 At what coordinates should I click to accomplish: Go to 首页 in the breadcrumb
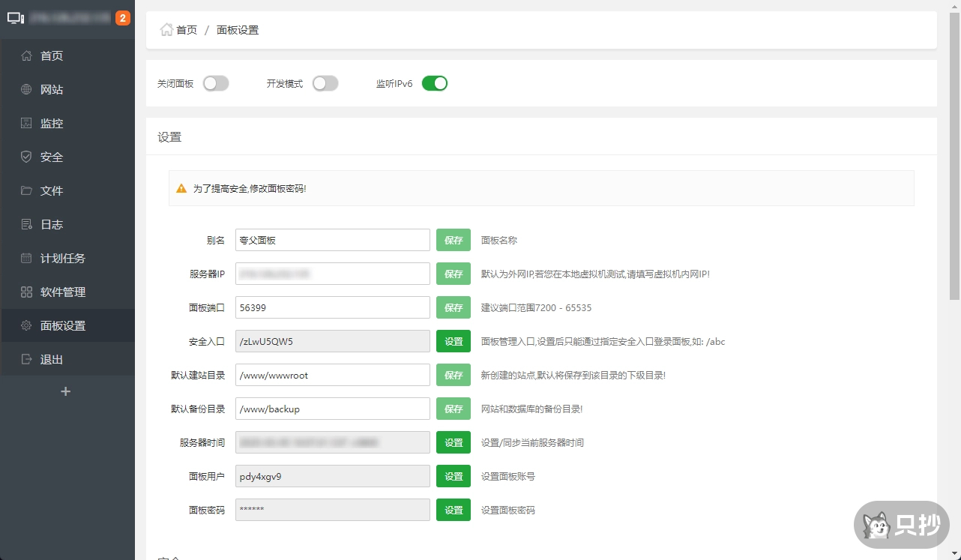[x=186, y=30]
